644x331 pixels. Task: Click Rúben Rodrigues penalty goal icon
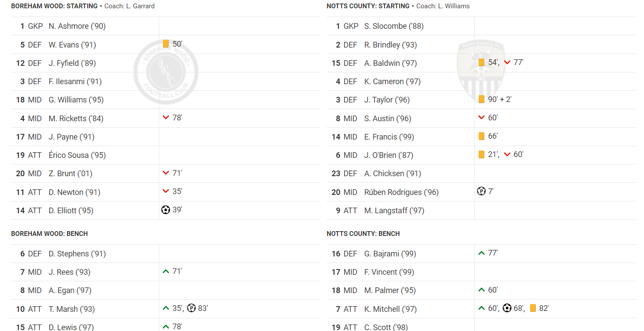coord(481,191)
